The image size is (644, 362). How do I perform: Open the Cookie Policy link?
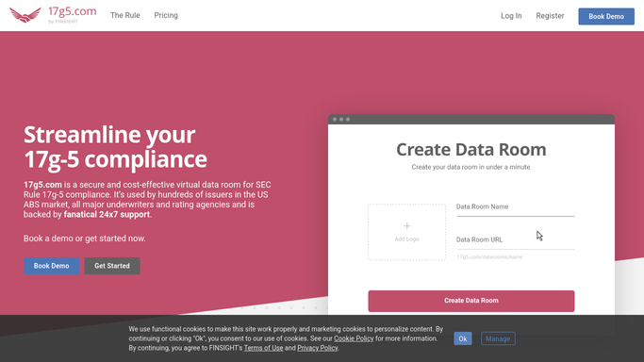point(354,338)
